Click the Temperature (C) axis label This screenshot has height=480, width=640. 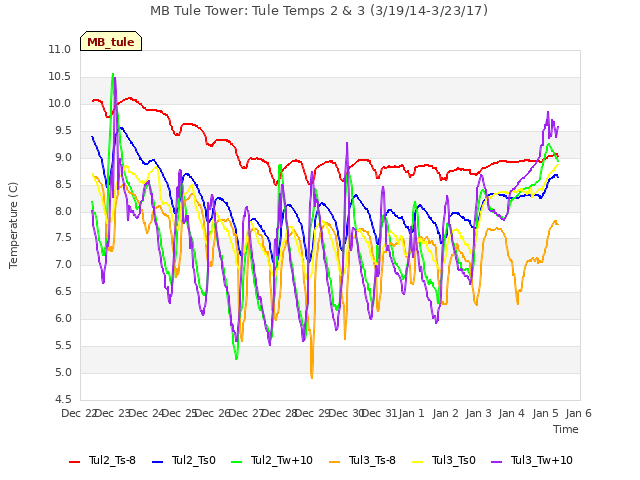(x=13, y=225)
